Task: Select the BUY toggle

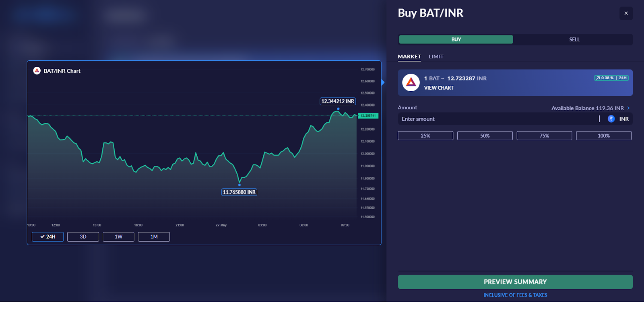Action: [456, 39]
